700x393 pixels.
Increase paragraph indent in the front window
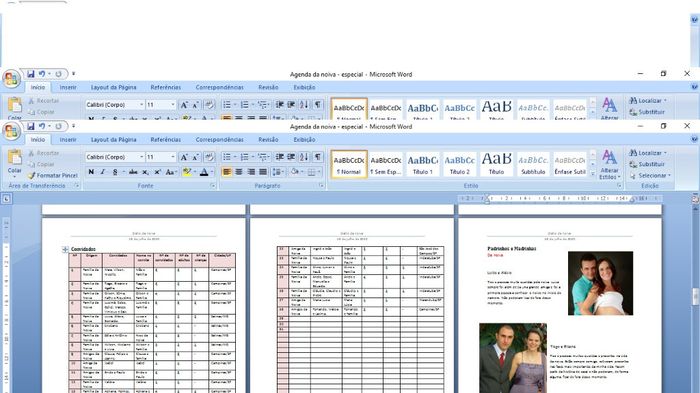tap(291, 157)
